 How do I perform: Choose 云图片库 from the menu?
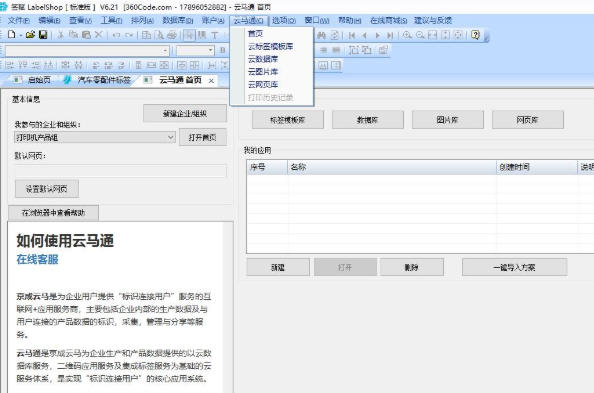click(272, 72)
